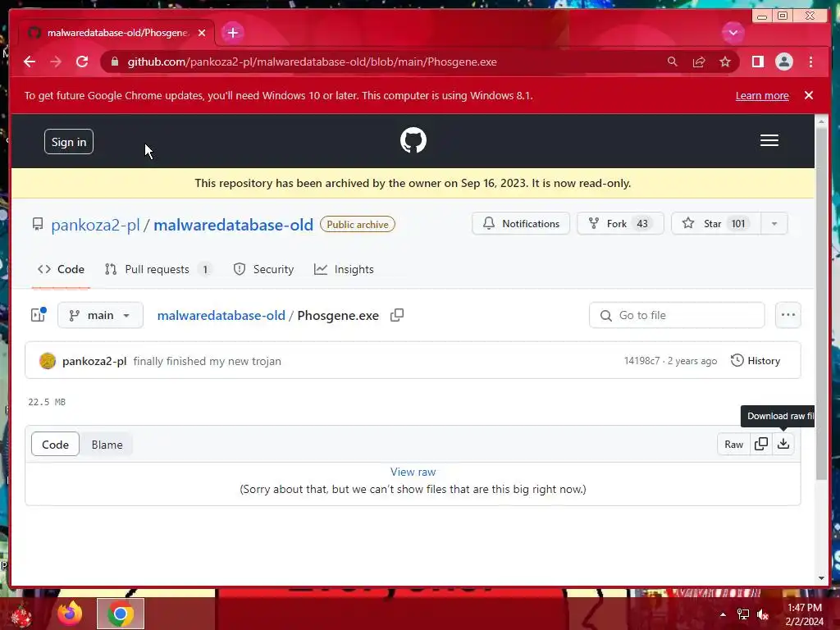This screenshot has width=840, height=630.
Task: Open the more file actions ellipsis
Action: click(788, 315)
